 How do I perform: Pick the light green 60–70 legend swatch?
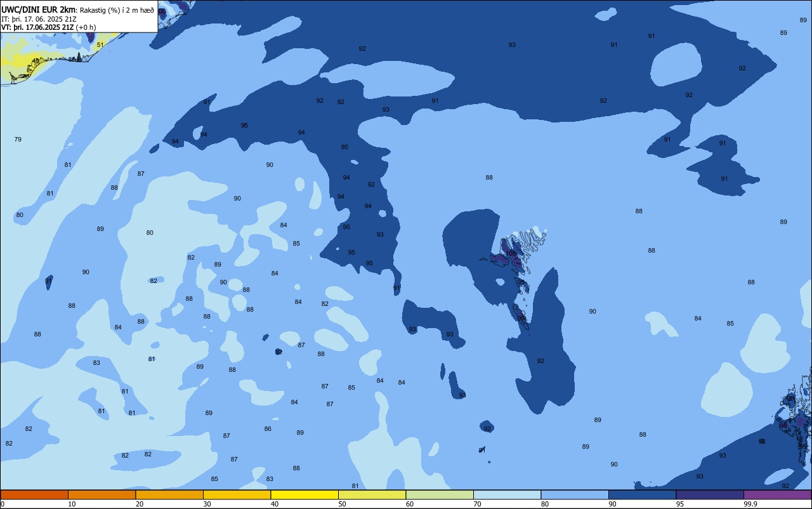coord(440,494)
